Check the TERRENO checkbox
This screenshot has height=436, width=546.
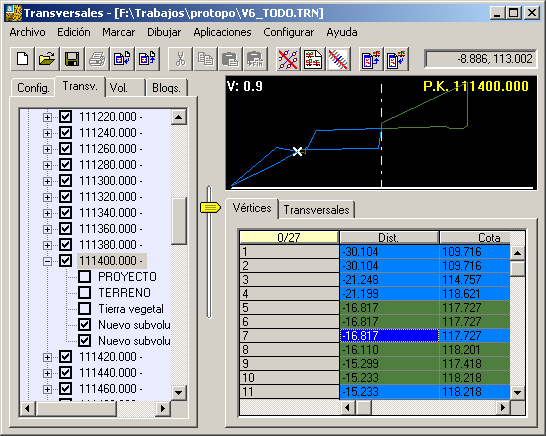(84, 293)
